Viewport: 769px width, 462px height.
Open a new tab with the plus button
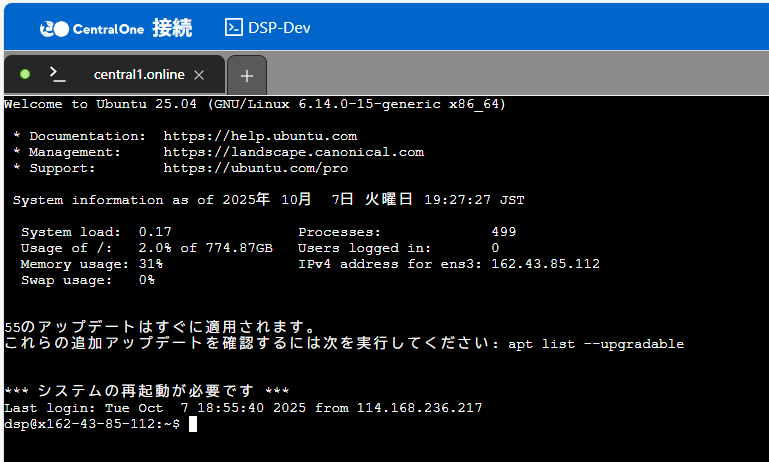tap(247, 75)
